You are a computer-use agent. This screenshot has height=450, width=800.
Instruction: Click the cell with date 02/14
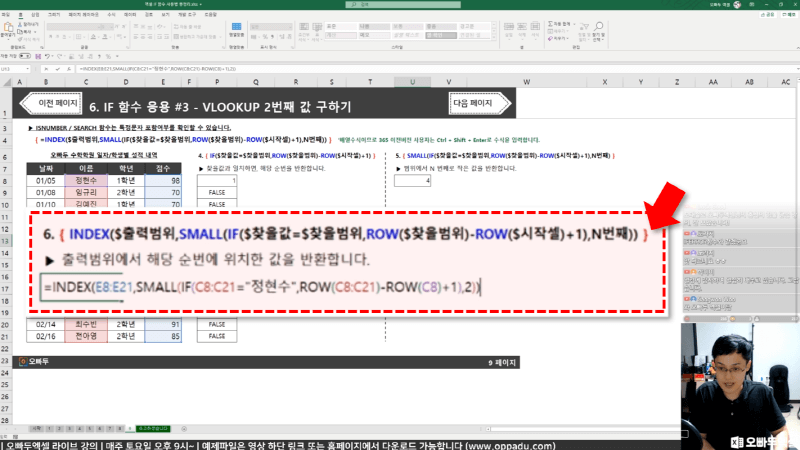[x=45, y=324]
